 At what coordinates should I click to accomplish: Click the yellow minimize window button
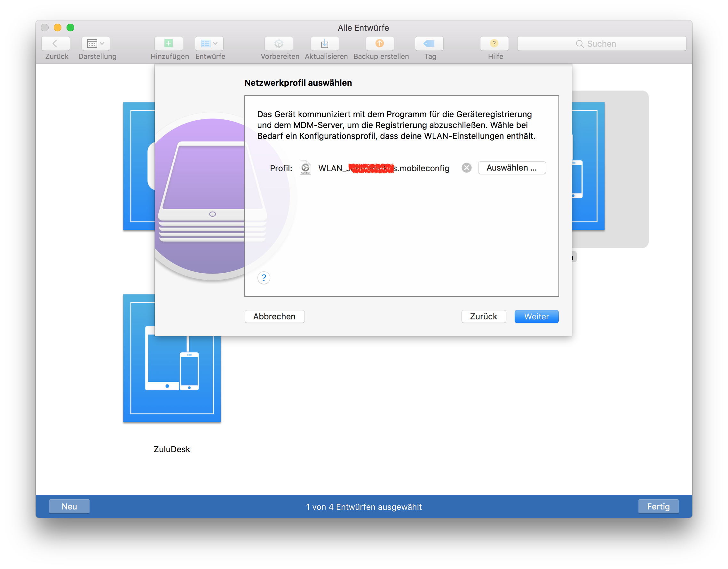tap(58, 27)
